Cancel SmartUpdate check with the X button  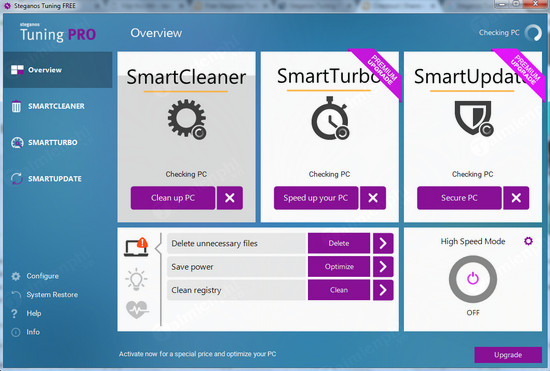pyautogui.click(x=516, y=198)
